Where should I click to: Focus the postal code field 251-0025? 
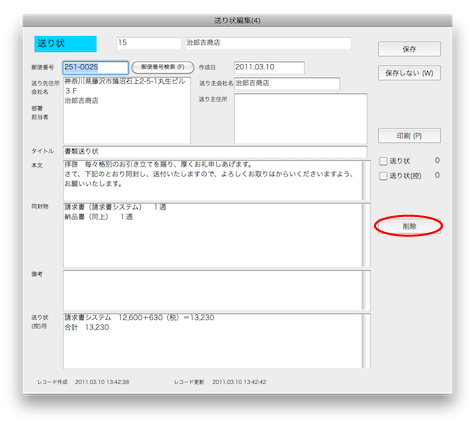95,67
